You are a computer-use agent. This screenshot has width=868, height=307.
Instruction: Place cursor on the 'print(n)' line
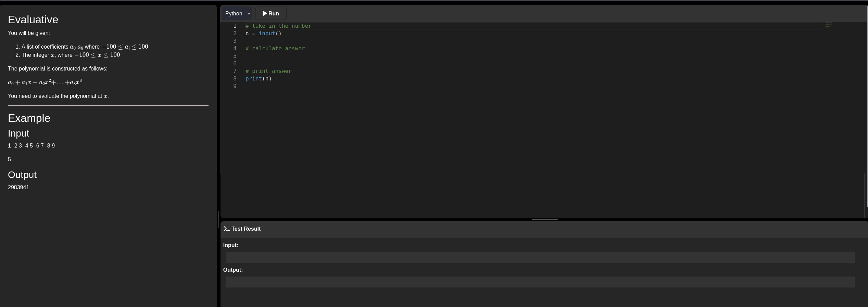pyautogui.click(x=258, y=79)
